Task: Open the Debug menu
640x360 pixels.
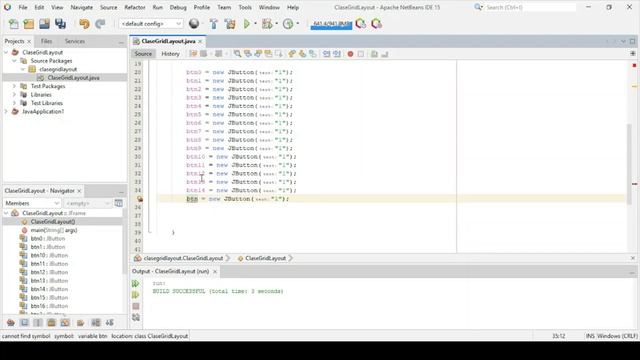Action: (x=178, y=7)
